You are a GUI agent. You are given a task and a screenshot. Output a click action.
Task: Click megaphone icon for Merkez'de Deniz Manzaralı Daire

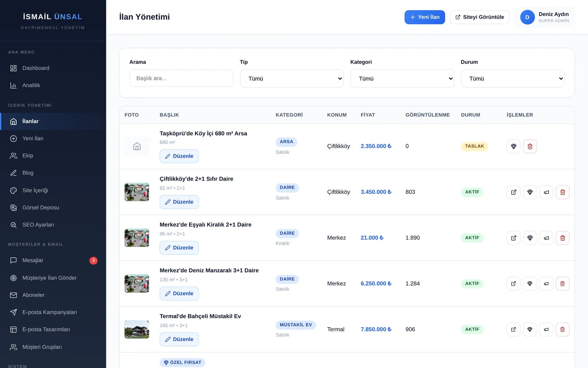pyautogui.click(x=546, y=284)
